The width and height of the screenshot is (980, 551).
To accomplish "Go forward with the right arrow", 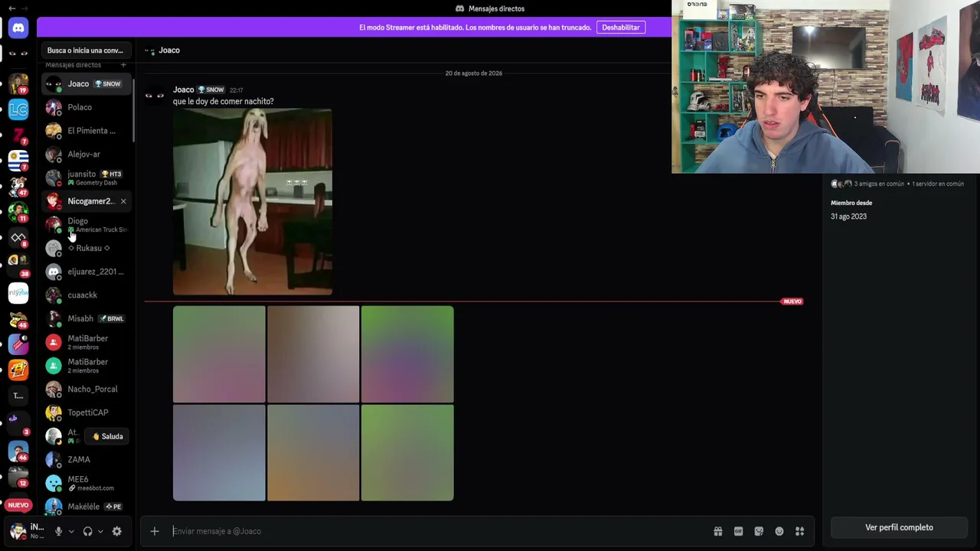I will click(24, 8).
